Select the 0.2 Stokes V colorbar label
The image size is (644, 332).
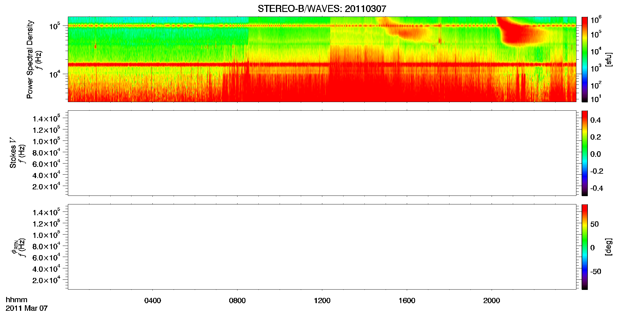point(595,137)
